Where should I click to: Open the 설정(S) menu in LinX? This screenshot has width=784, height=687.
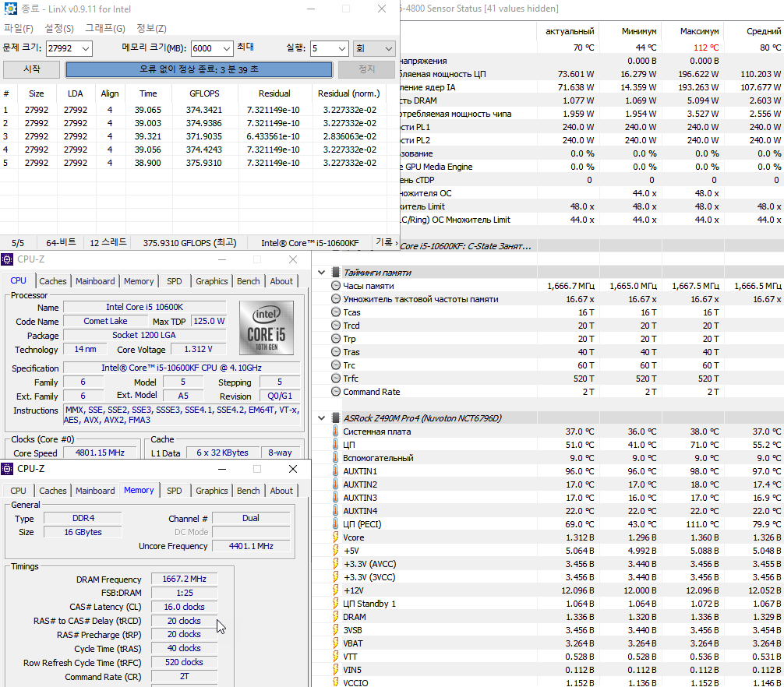pos(59,29)
